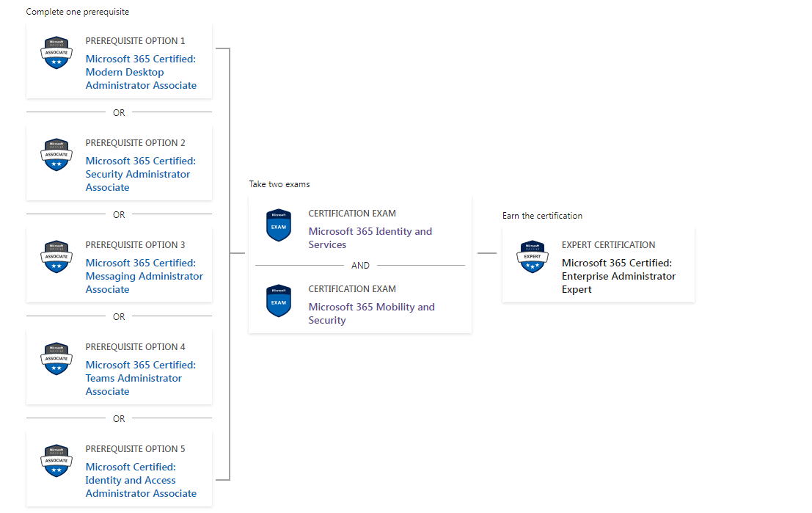Open Messaging Administrator Associate link
The height and width of the screenshot is (513, 812).
point(144,276)
